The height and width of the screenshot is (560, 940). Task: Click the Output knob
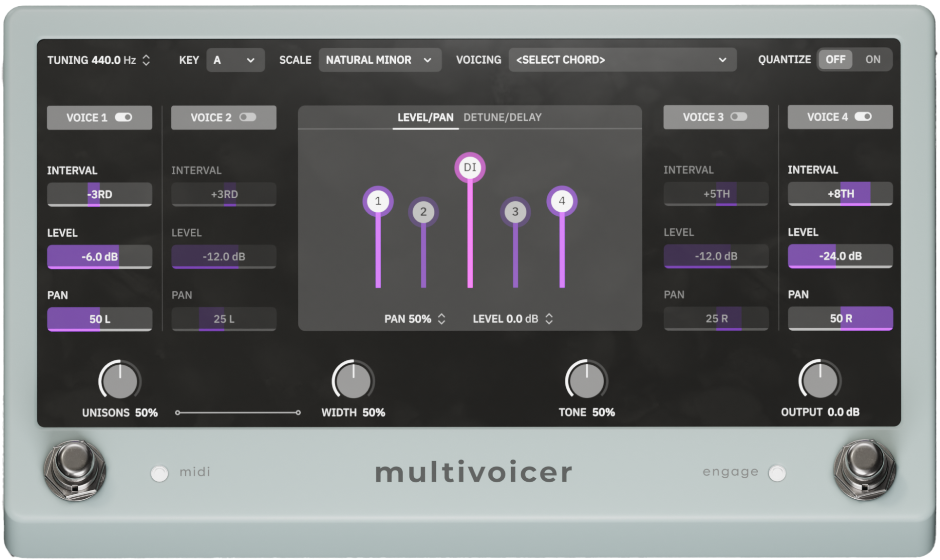coord(819,380)
